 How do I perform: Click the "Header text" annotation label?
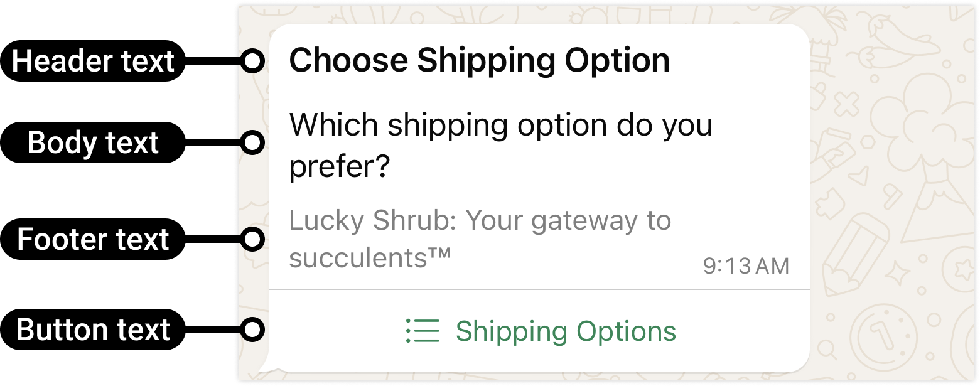[93, 62]
